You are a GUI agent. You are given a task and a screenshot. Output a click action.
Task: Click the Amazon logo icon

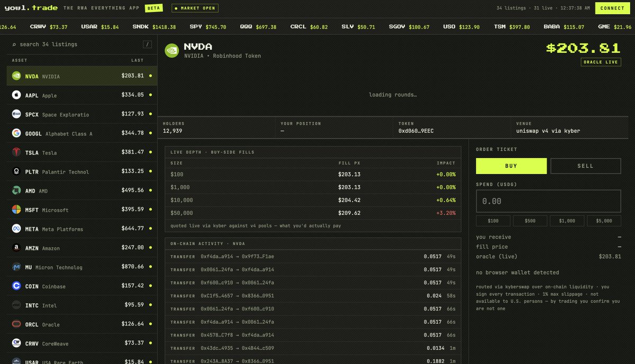point(16,247)
